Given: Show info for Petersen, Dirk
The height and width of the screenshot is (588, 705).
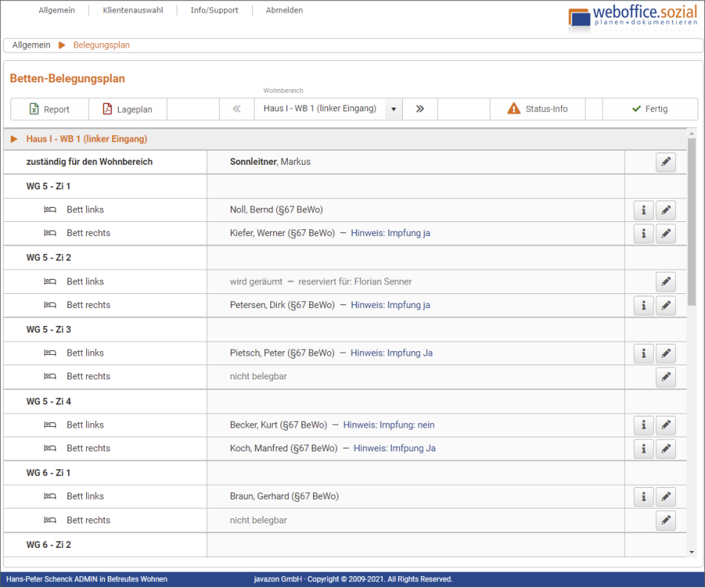Looking at the screenshot, I should click(643, 306).
